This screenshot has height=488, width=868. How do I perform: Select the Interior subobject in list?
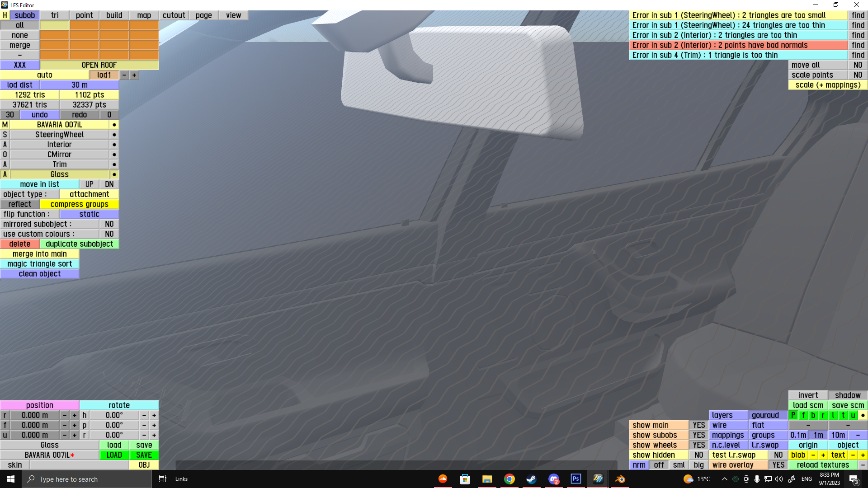(x=59, y=145)
